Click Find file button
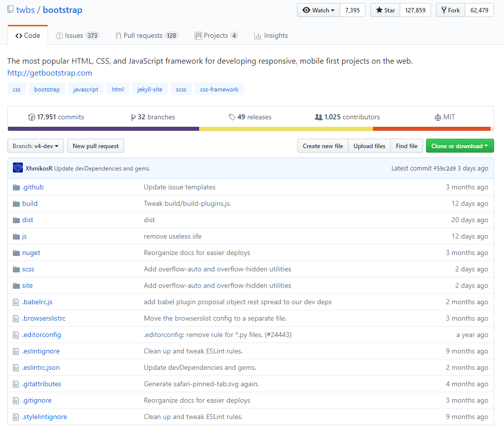The image size is (504, 426). 407,146
